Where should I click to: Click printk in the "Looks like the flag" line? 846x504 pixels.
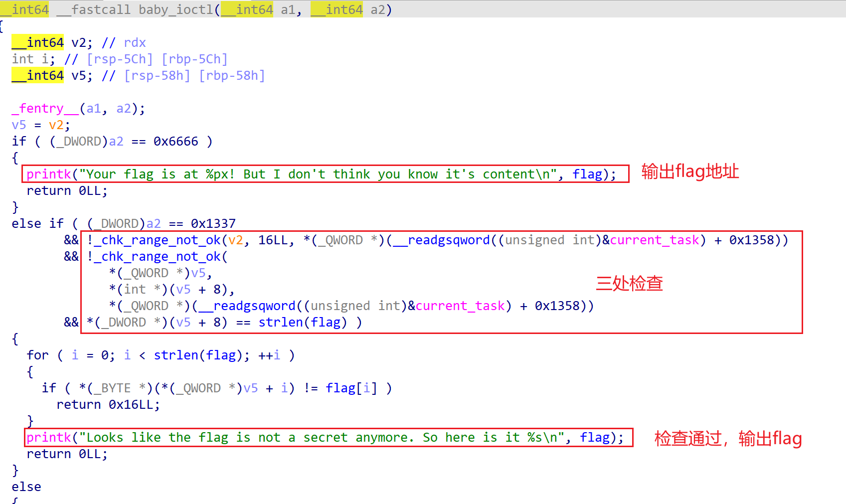[48, 437]
